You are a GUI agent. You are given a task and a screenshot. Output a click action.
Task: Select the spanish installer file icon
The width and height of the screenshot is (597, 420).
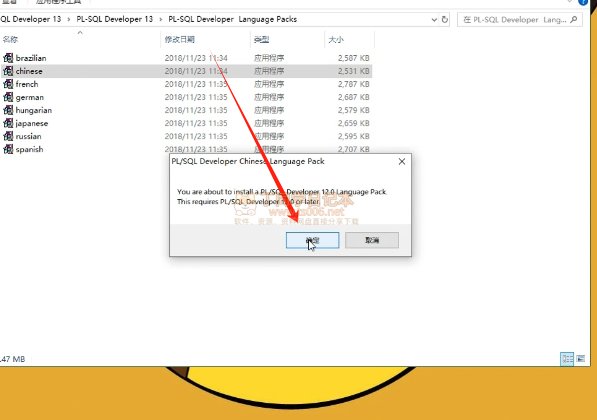8,149
